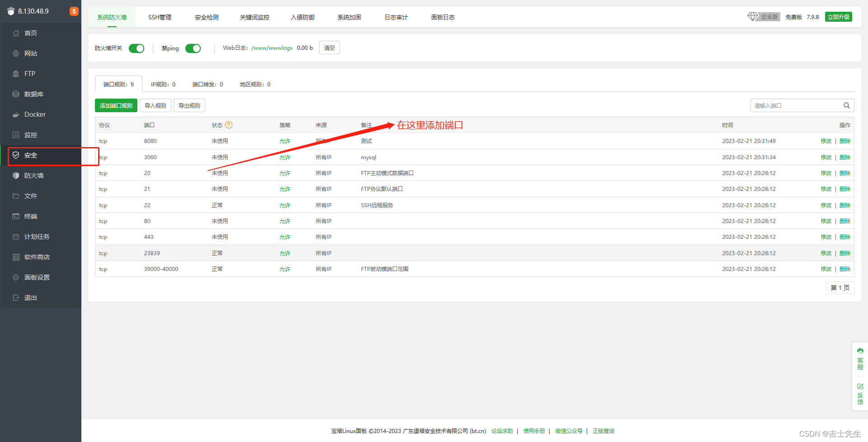Click 删除 for port 39000-40000 row
Screen dimensions: 868x442
click(845, 269)
